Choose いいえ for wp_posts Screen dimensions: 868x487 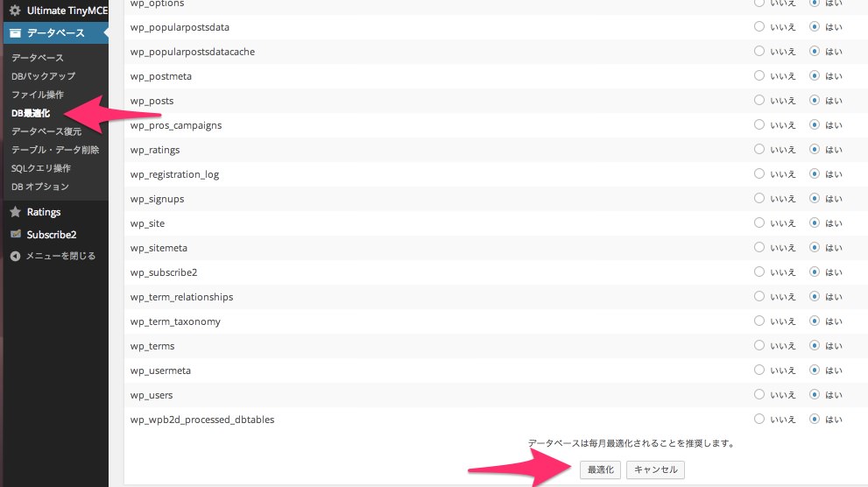[759, 100]
